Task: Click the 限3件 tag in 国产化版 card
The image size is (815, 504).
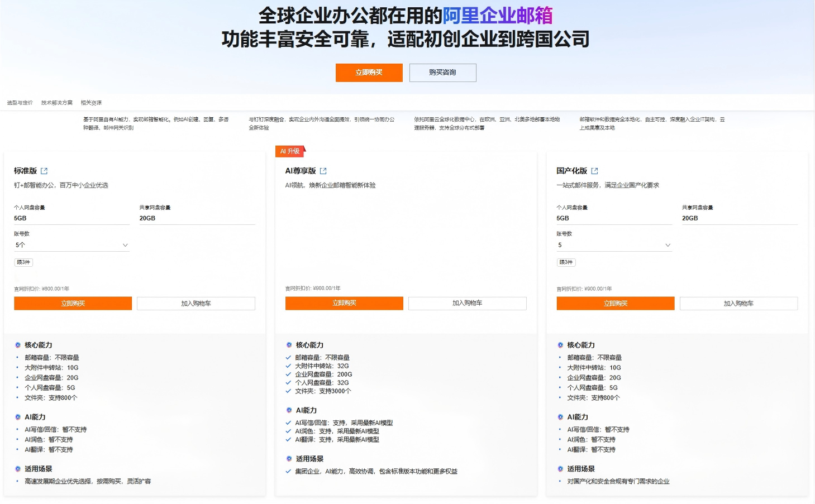Action: click(x=565, y=262)
